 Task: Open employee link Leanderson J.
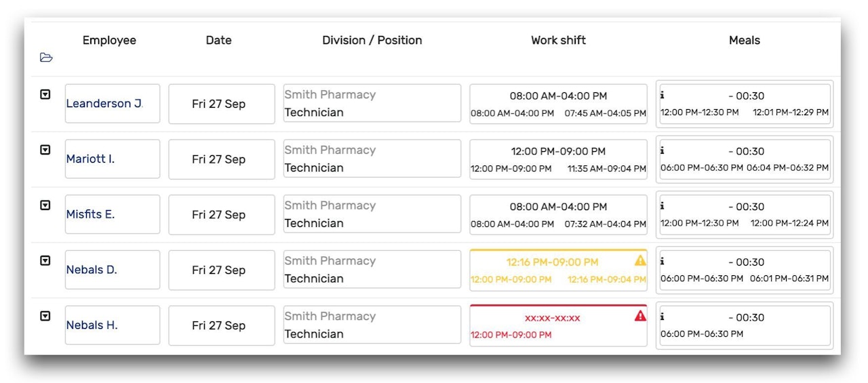tap(104, 104)
